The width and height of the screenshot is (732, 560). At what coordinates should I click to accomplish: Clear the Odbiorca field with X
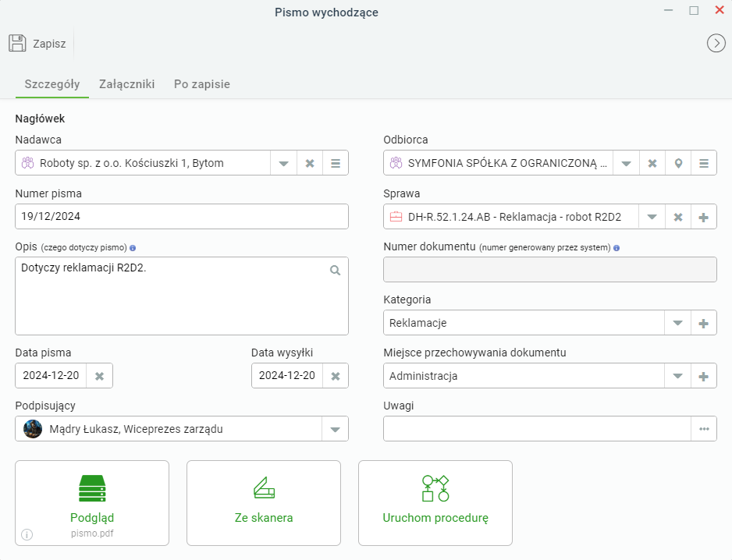click(652, 163)
